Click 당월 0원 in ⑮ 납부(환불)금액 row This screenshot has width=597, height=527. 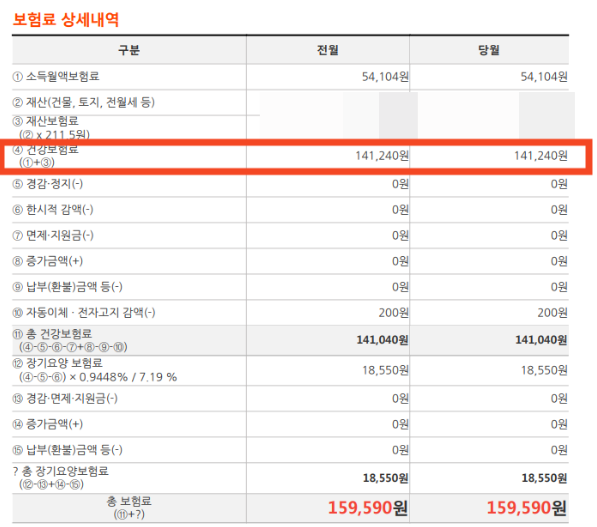(x=559, y=450)
